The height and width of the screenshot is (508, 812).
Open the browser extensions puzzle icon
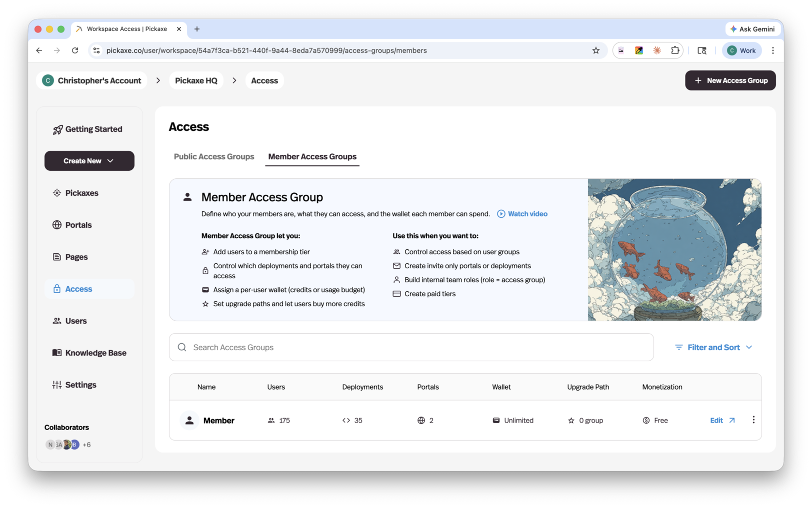(675, 50)
